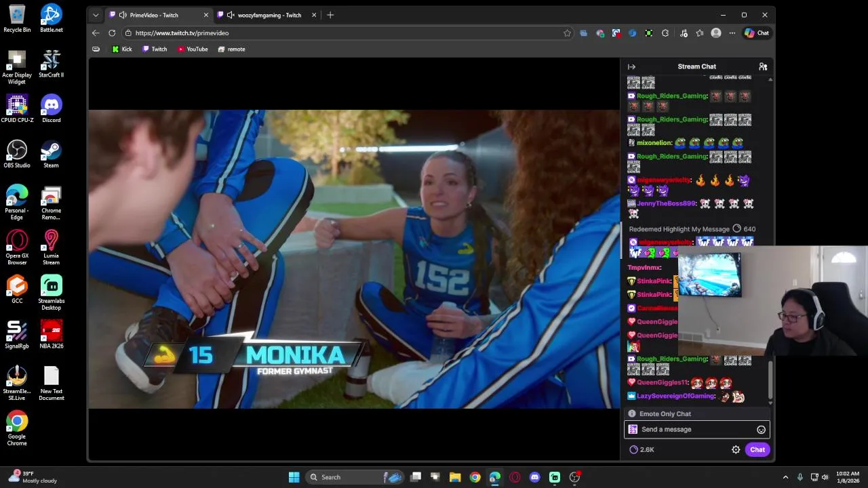Open weather widget 39°F Mostly cloudy
Image resolution: width=868 pixels, height=488 pixels.
point(31,477)
